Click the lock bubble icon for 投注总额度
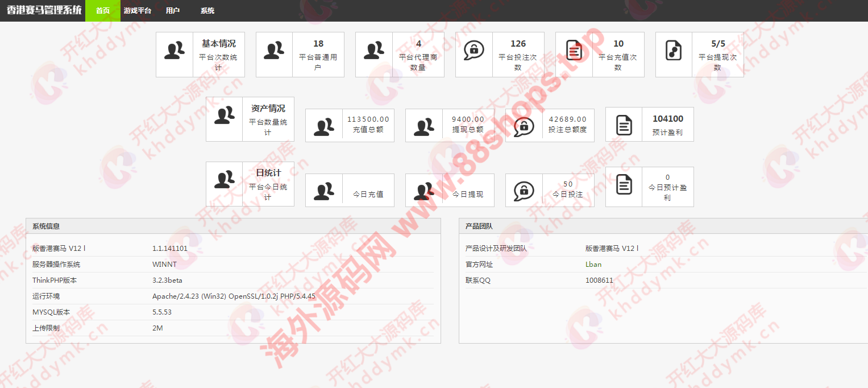Viewport: 868px width, 388px height. (x=524, y=126)
